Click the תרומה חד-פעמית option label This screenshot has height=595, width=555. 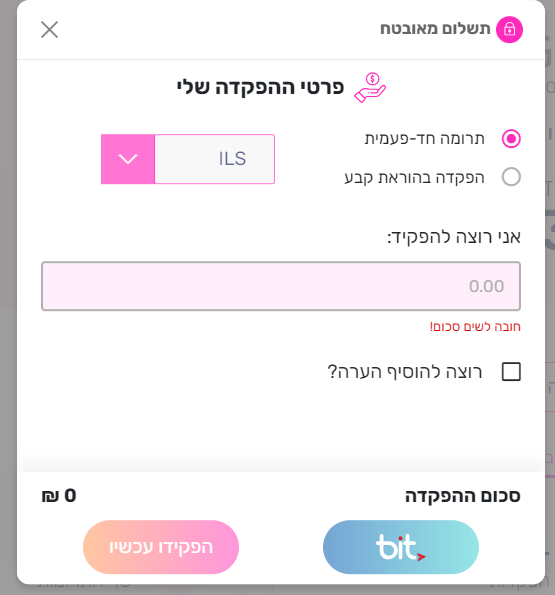click(425, 139)
